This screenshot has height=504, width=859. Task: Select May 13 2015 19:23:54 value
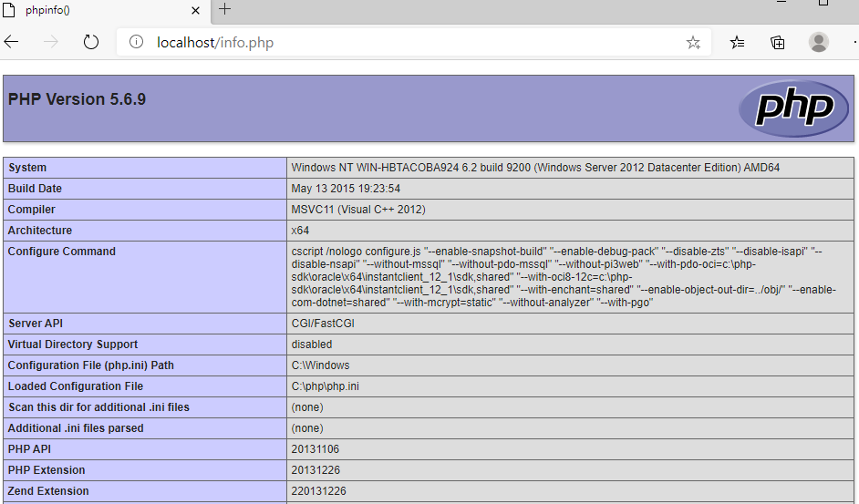(346, 189)
